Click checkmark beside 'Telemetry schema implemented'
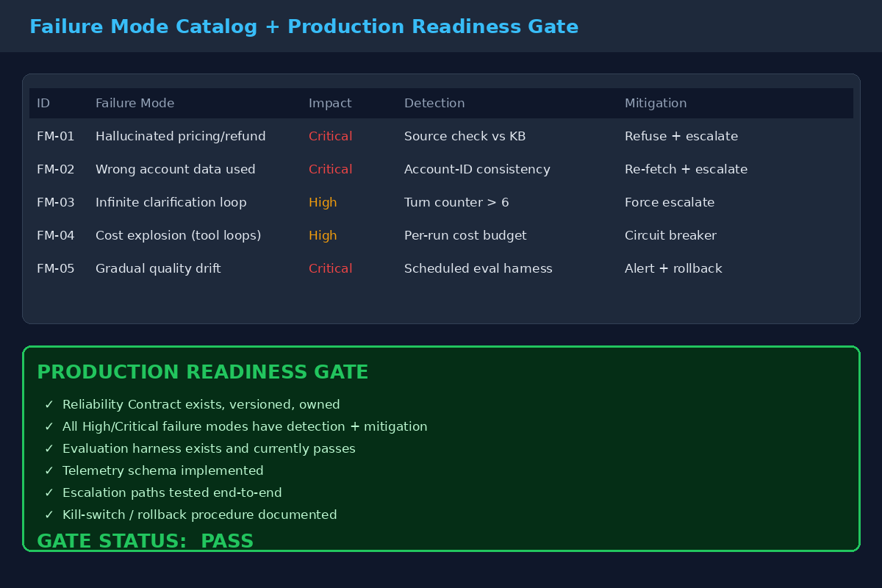 point(49,471)
